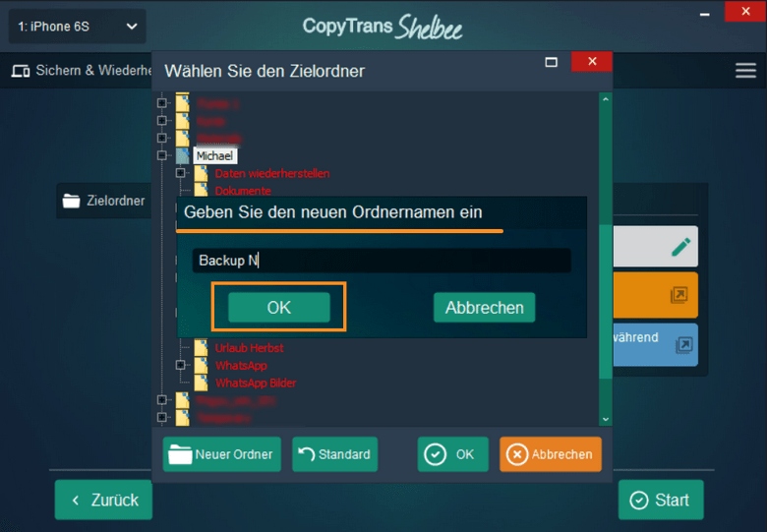Click the WhatsApp Bilder folder icon

[201, 383]
